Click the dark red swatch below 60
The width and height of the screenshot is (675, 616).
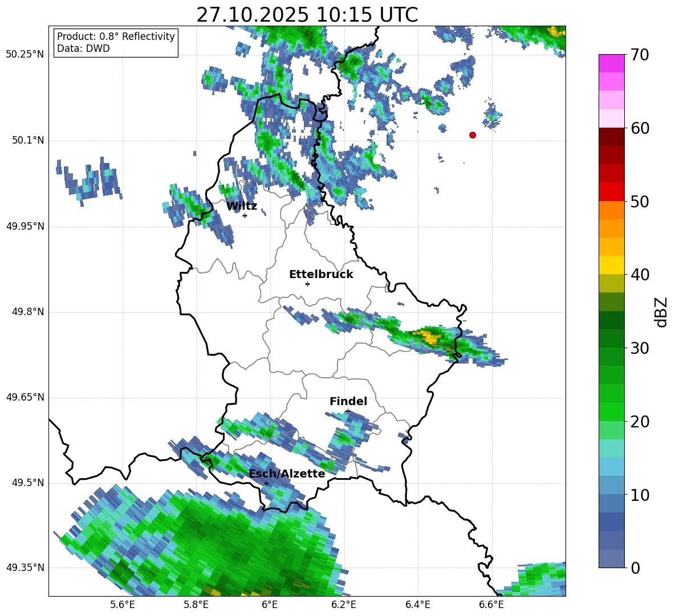pyautogui.click(x=611, y=137)
